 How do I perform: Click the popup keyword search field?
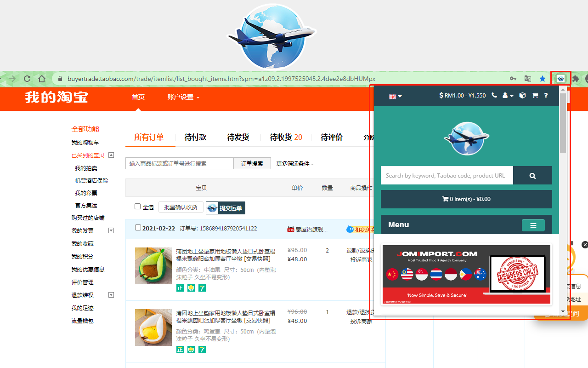(x=447, y=175)
